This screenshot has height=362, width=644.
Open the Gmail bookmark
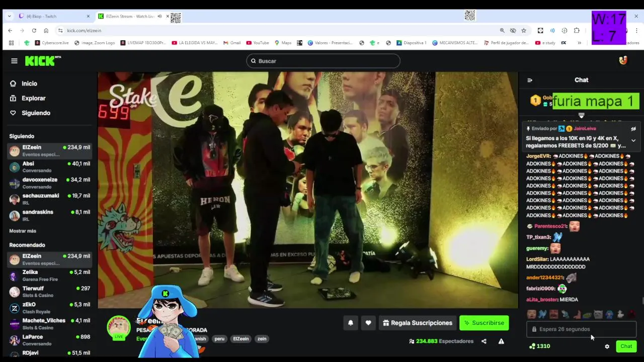232,43
